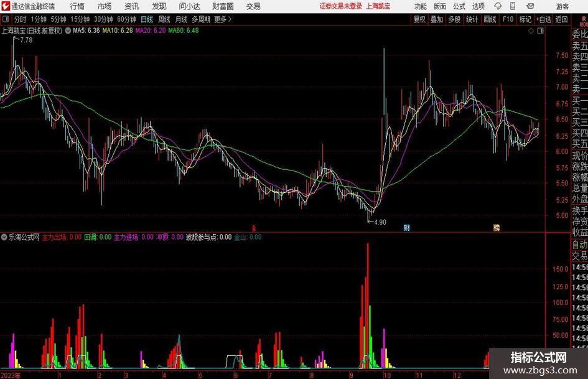
Task: Click the 回调 indicator label
Action: 98,237
